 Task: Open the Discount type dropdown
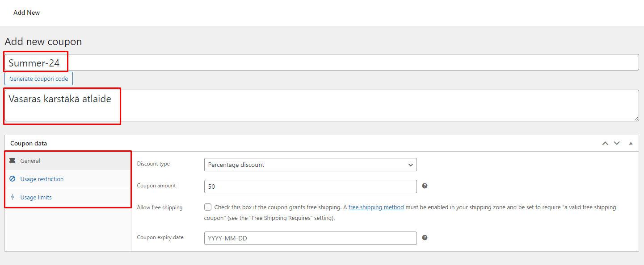pos(310,165)
